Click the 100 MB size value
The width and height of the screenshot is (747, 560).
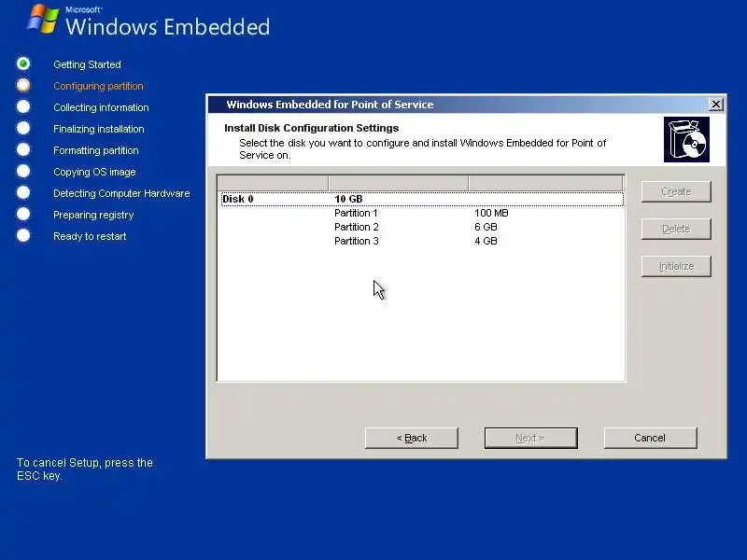pyautogui.click(x=491, y=213)
